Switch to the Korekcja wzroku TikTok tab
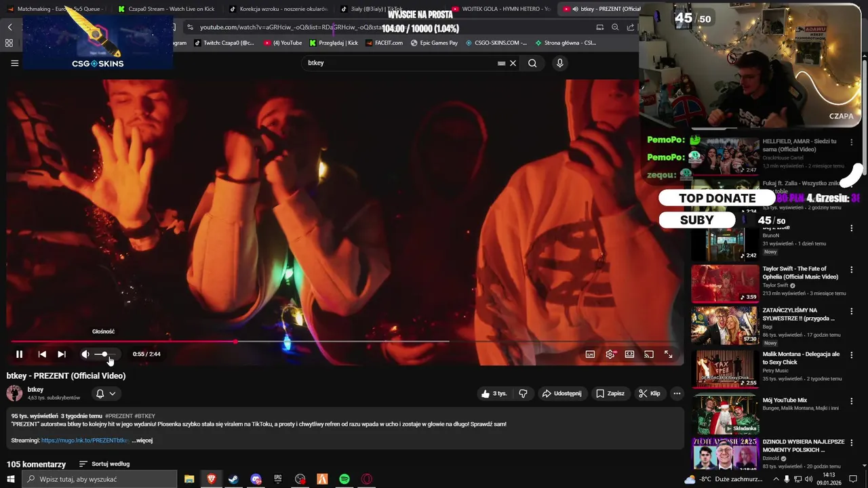This screenshot has width=868, height=488. click(x=278, y=9)
